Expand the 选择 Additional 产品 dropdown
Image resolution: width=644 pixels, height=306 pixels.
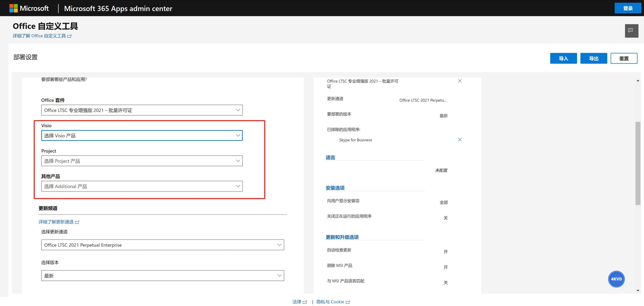(142, 186)
